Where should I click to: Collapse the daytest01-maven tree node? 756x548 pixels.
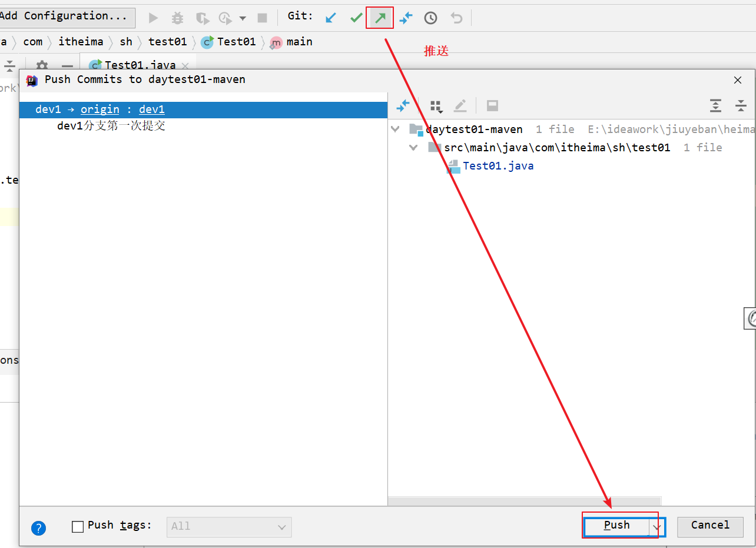click(x=396, y=129)
